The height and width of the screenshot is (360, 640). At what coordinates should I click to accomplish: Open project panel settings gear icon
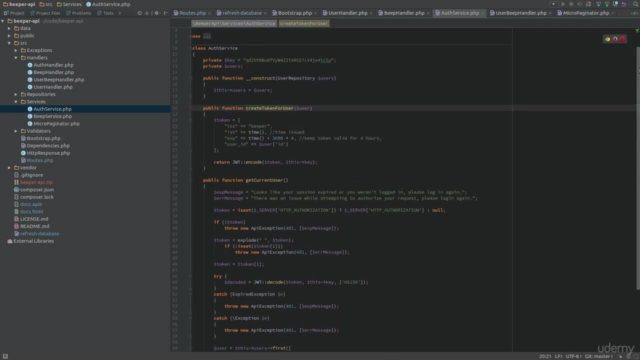coord(157,13)
